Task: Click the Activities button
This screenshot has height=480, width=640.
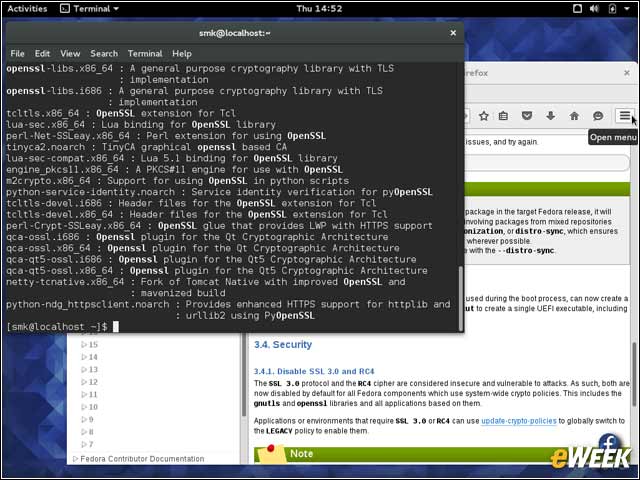Action: 27,9
